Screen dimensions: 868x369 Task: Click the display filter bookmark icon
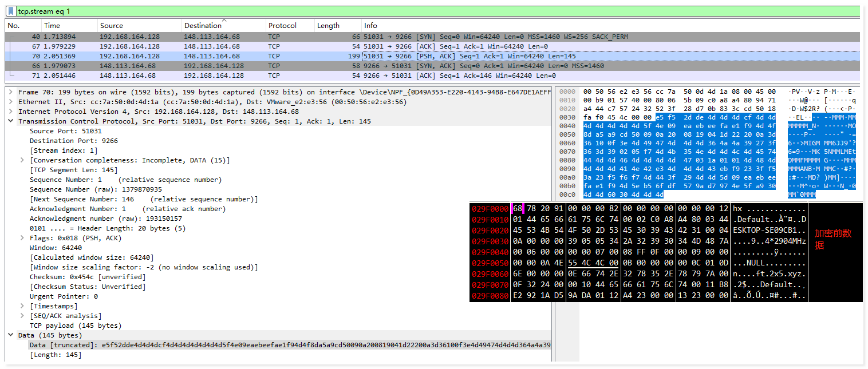coord(11,11)
